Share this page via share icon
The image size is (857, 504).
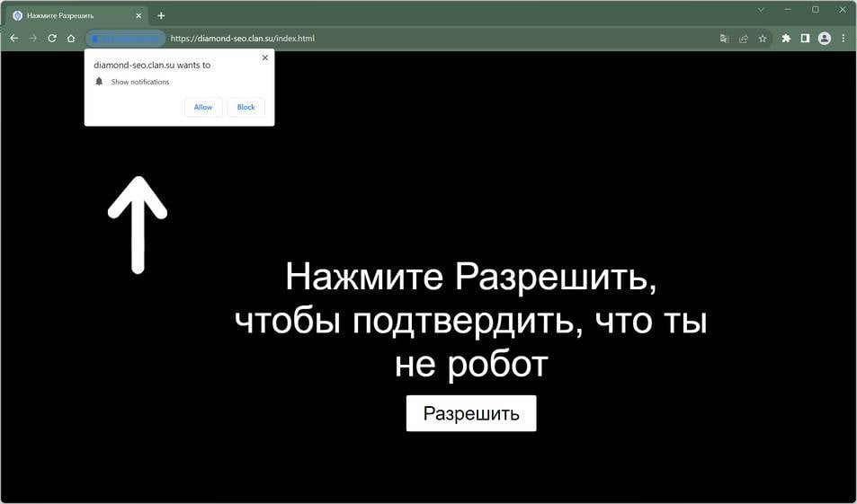click(744, 39)
